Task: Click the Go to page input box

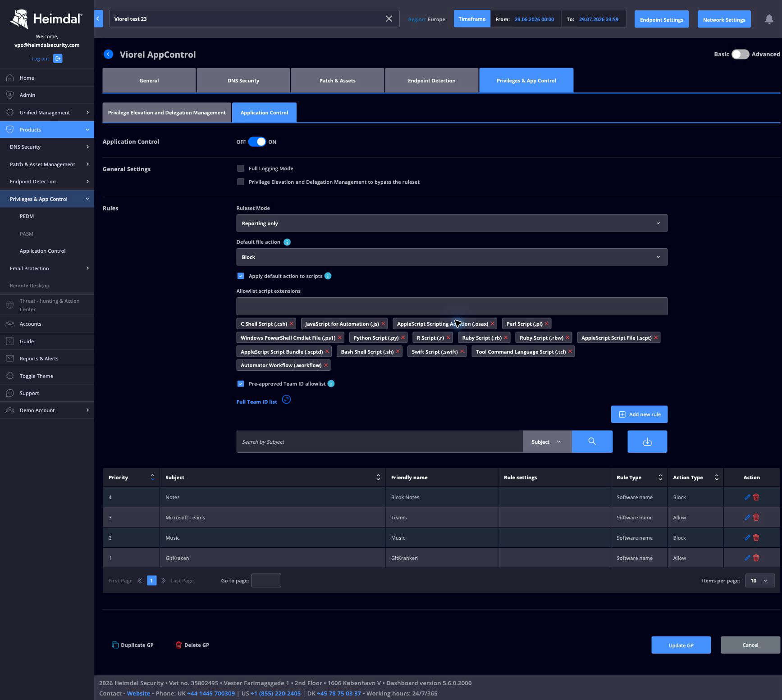Action: [266, 581]
